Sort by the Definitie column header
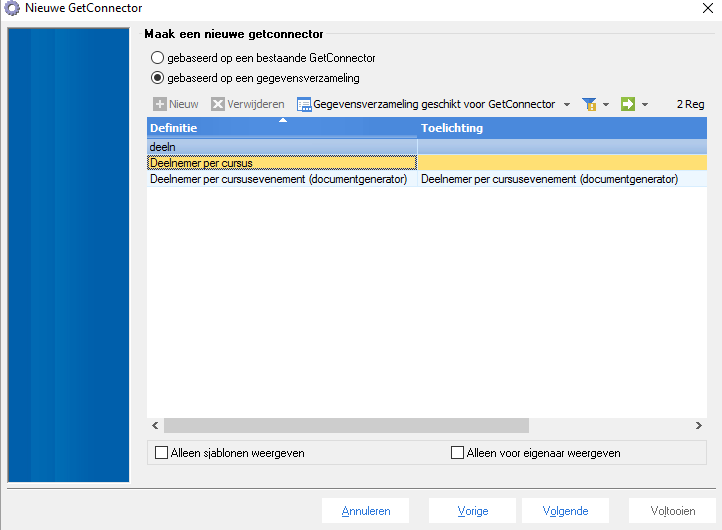Screen dimensions: 722x530 282,128
